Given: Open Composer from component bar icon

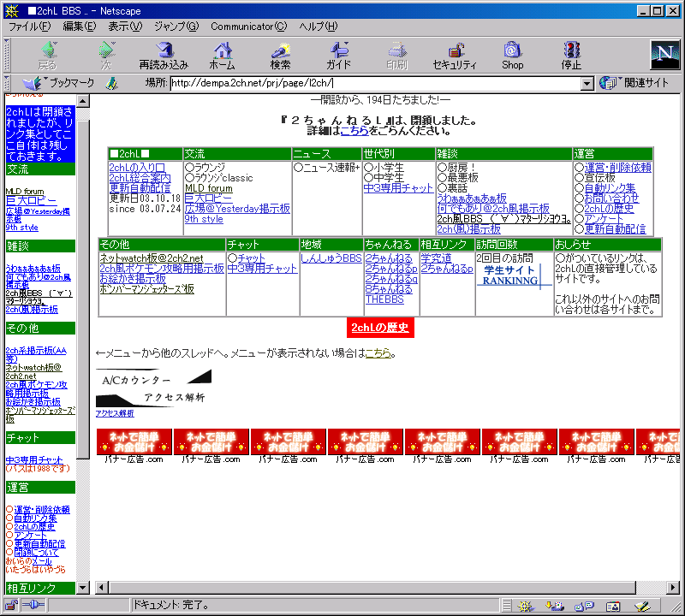Looking at the screenshot, I should 643,606.
